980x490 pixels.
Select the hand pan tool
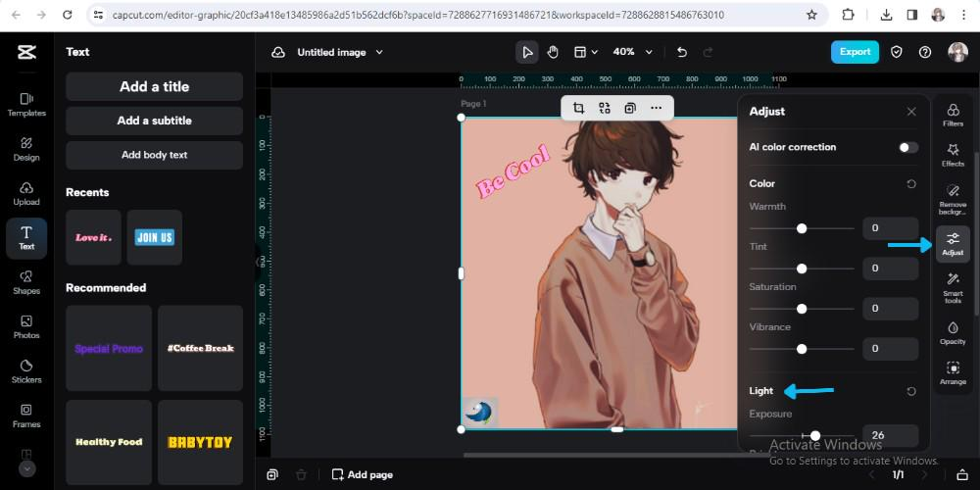(x=553, y=53)
